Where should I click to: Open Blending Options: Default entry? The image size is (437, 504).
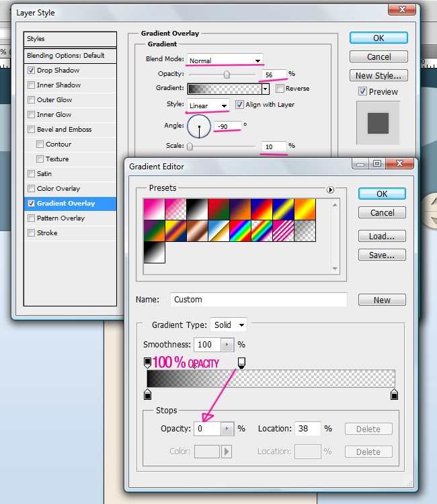click(65, 55)
